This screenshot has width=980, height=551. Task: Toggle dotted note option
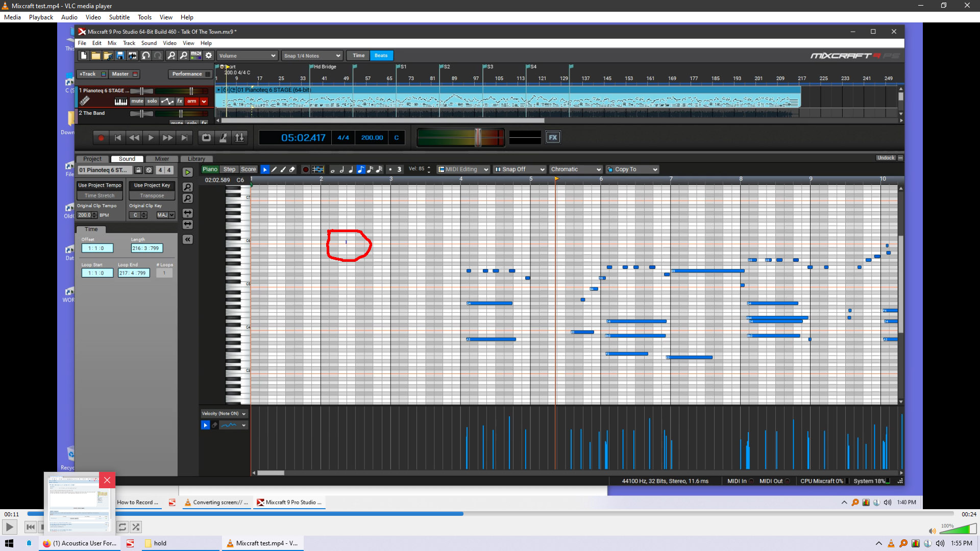coord(390,169)
